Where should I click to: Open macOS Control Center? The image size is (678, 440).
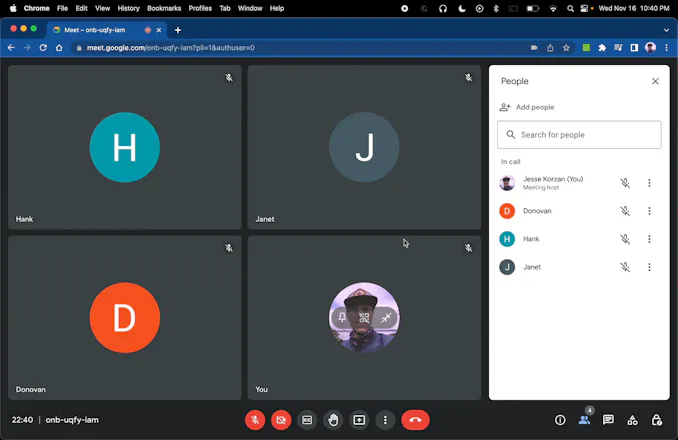584,8
